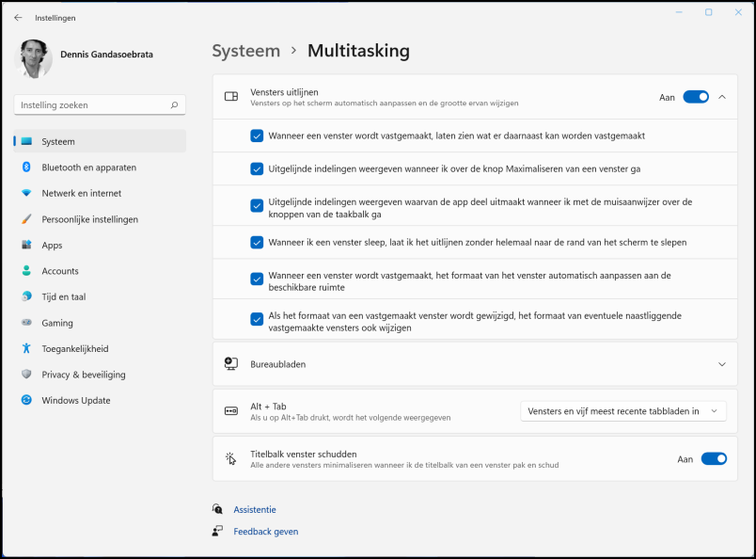Click the Feedback geven link
Screen dimensions: 756x559
click(x=266, y=531)
